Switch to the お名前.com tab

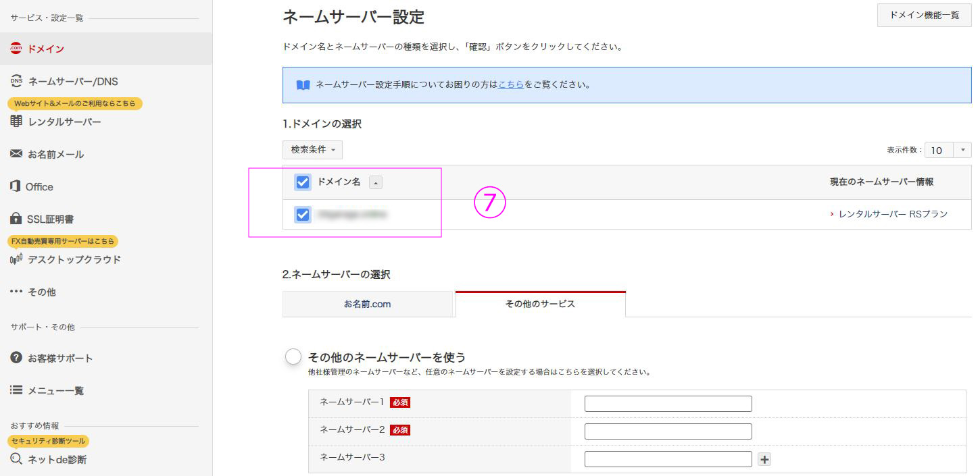coord(368,304)
